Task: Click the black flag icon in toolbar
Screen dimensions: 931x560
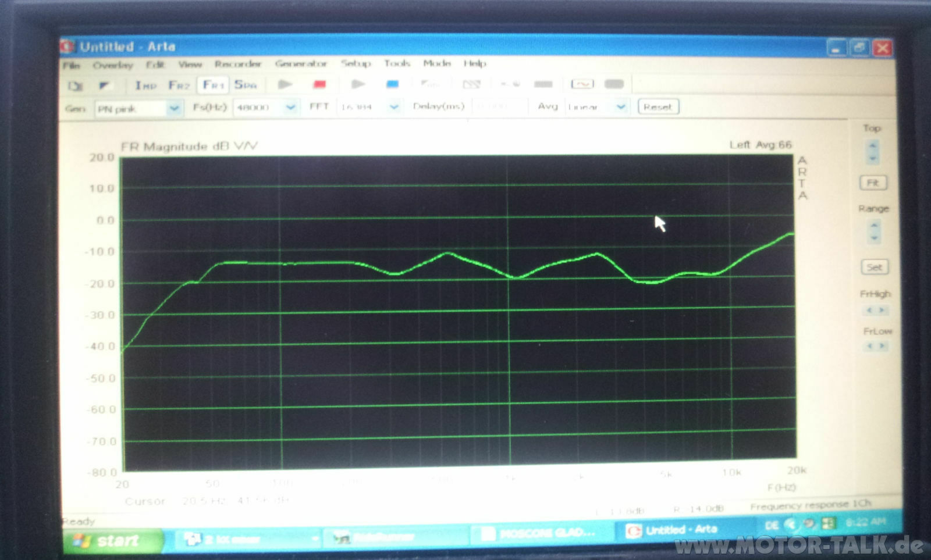Action: (x=104, y=85)
